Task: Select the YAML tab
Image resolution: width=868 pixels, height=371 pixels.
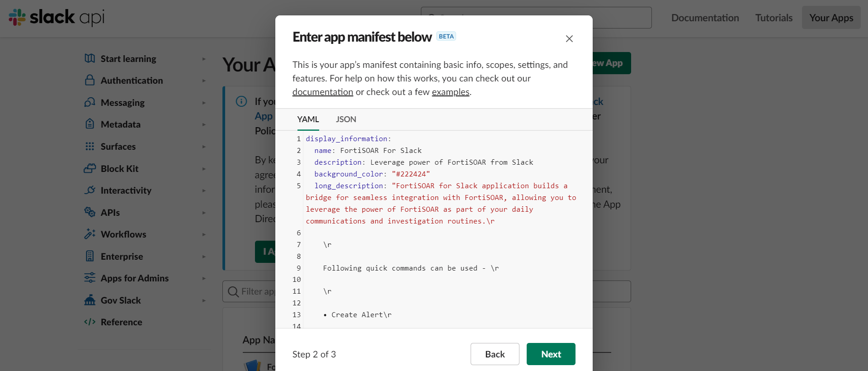Action: pyautogui.click(x=308, y=119)
